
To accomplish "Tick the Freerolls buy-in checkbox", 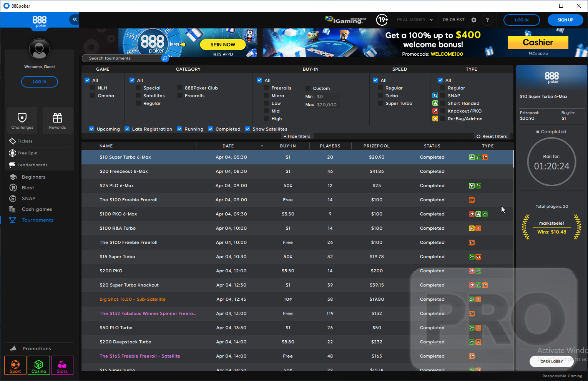I will (266, 88).
